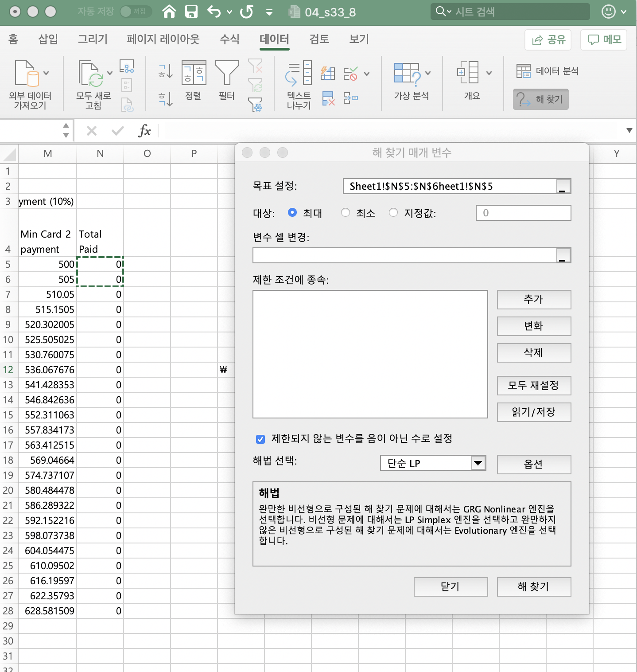637x672 pixels.
Task: Open the Customize Quick Access Toolbar dropdown
Action: (269, 12)
